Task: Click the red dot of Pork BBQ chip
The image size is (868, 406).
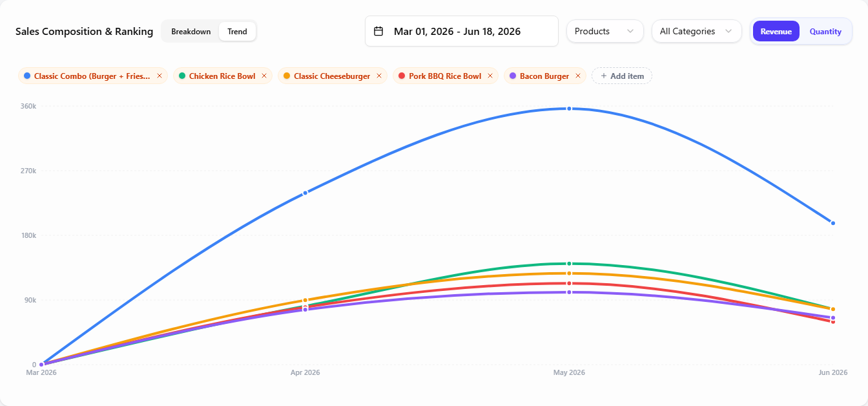Action: point(402,76)
